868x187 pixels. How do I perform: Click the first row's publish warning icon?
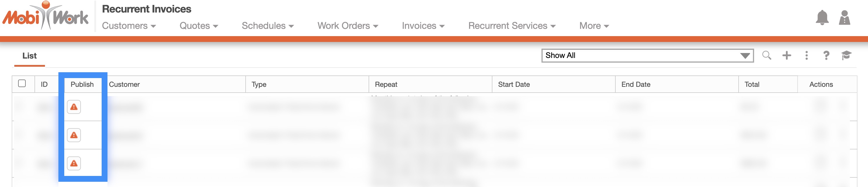coord(74,107)
